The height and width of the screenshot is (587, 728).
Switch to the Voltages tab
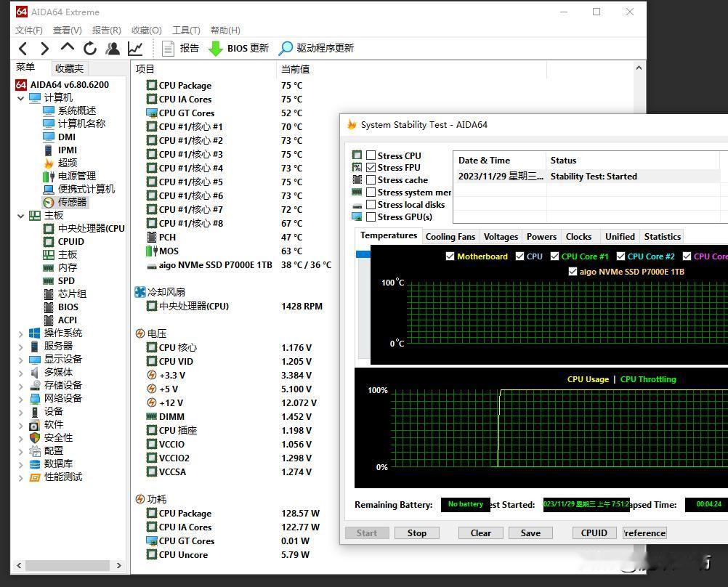pyautogui.click(x=501, y=237)
